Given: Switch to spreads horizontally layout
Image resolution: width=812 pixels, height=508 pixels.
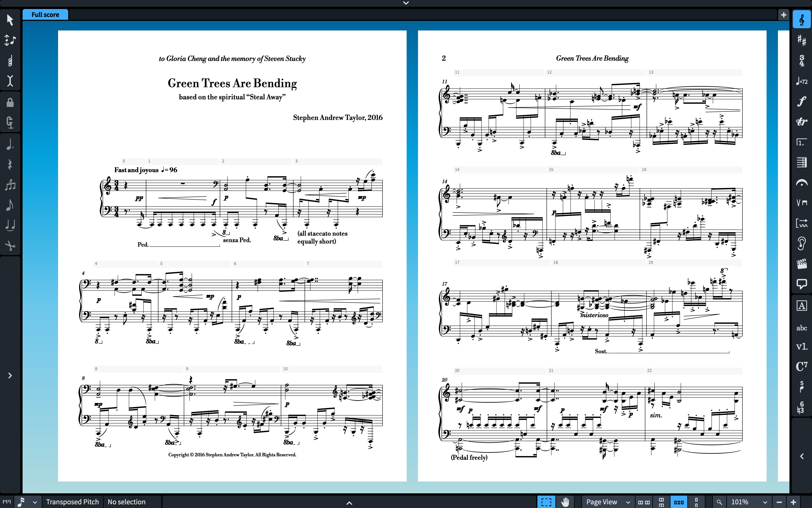Looking at the screenshot, I should point(644,502).
